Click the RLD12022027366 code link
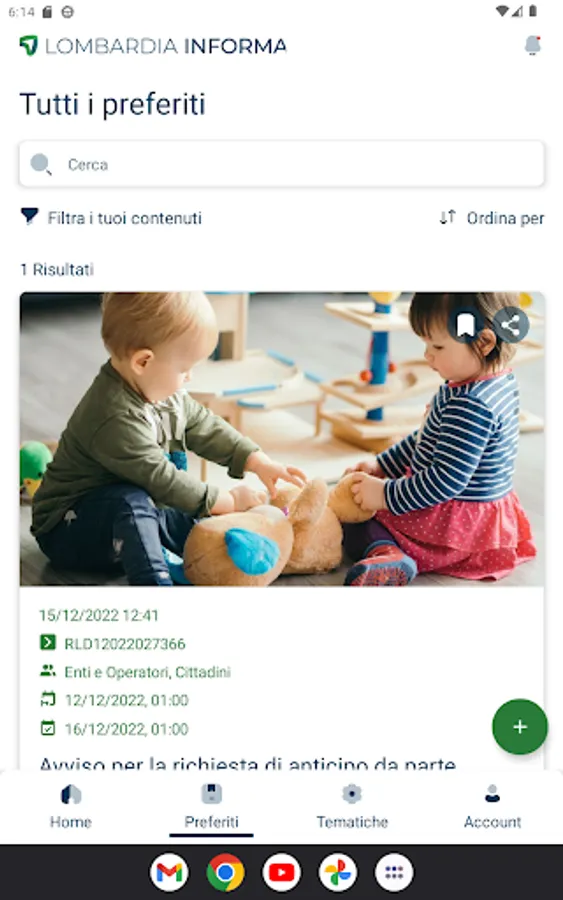This screenshot has width=563, height=900. pos(125,643)
